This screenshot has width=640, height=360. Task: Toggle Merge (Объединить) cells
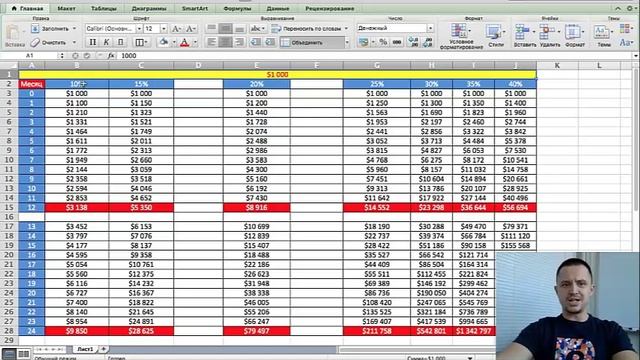coord(312,42)
